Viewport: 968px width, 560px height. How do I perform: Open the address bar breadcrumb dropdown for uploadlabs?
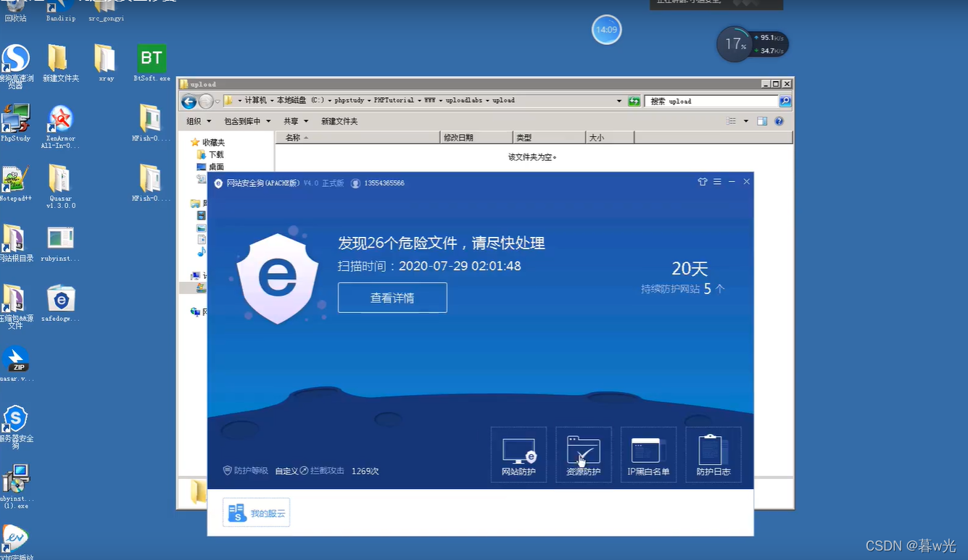pyautogui.click(x=486, y=100)
